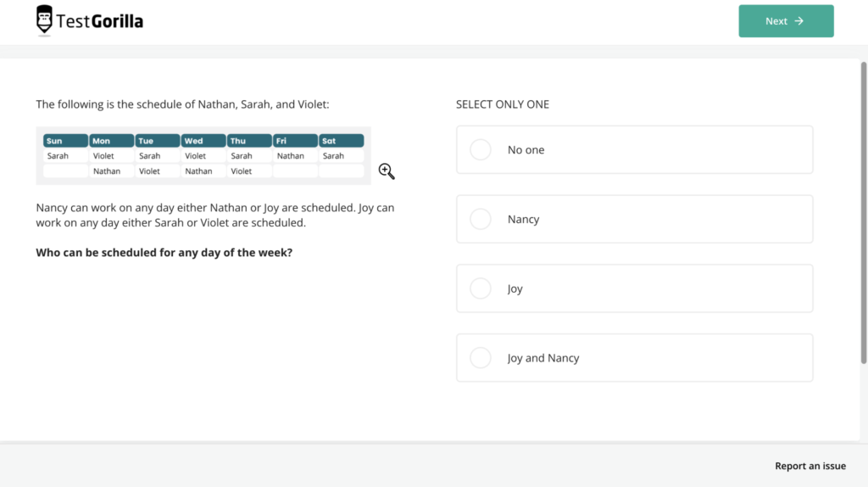The height and width of the screenshot is (487, 868).
Task: Select "Joy and Nancy" radio option
Action: pos(481,358)
